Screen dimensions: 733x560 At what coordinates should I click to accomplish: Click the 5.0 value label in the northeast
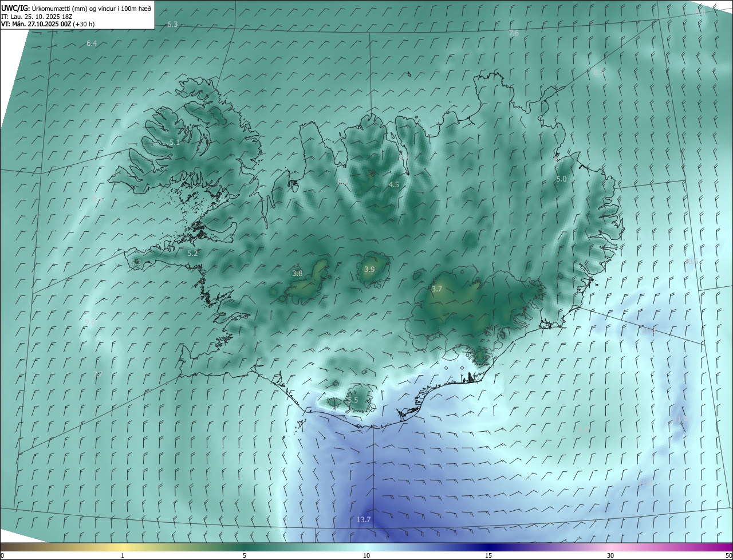pyautogui.click(x=561, y=179)
